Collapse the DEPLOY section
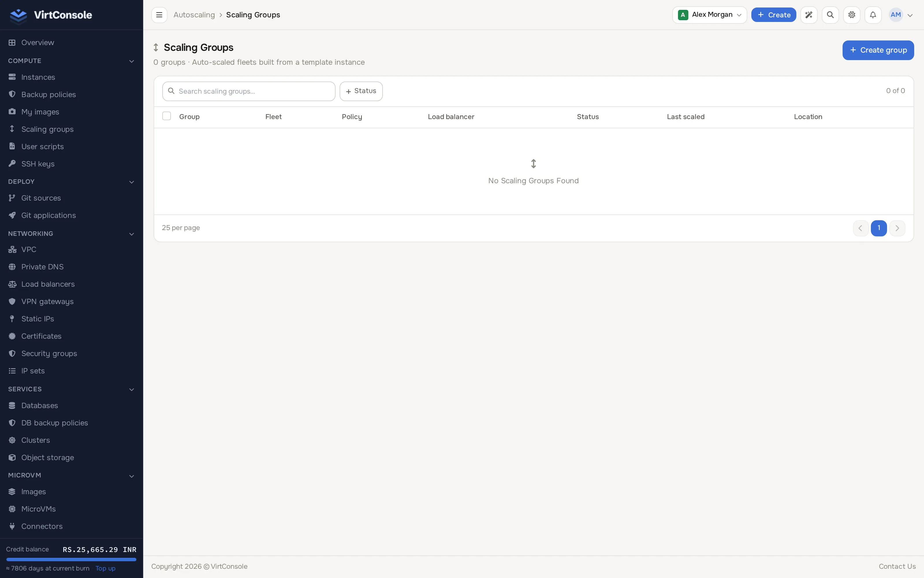This screenshot has height=578, width=924. coord(132,182)
